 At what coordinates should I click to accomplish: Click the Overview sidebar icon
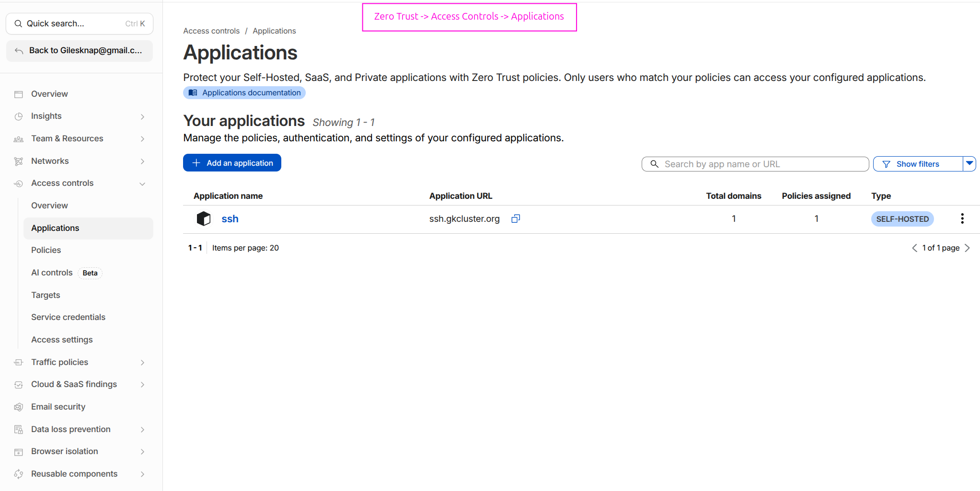point(18,93)
